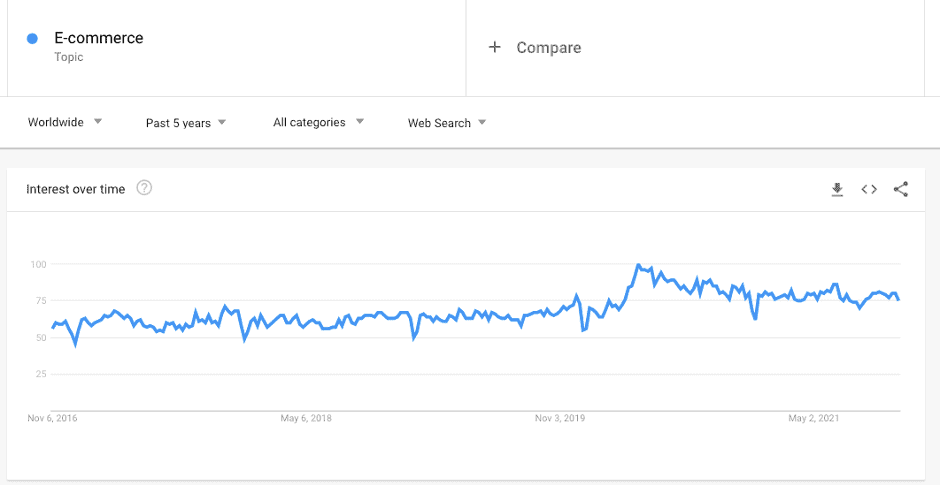Click the plus icon next to Compare

pyautogui.click(x=495, y=47)
